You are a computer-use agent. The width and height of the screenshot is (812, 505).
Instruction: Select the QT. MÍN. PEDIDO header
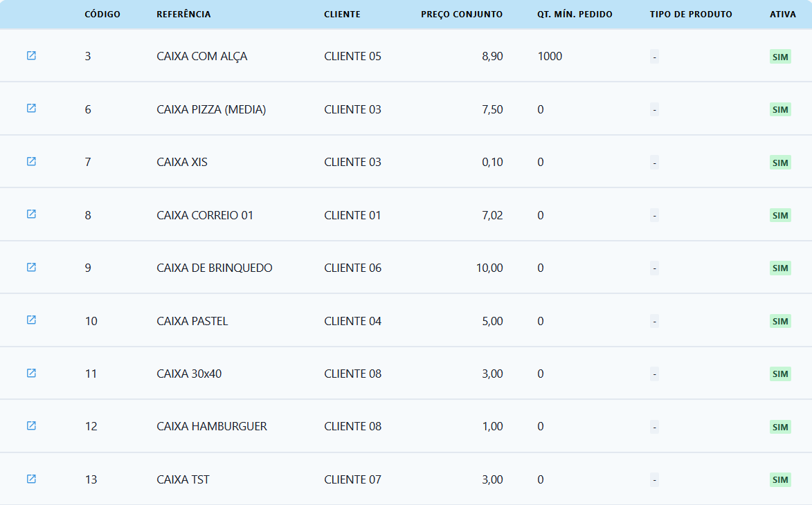(x=575, y=15)
